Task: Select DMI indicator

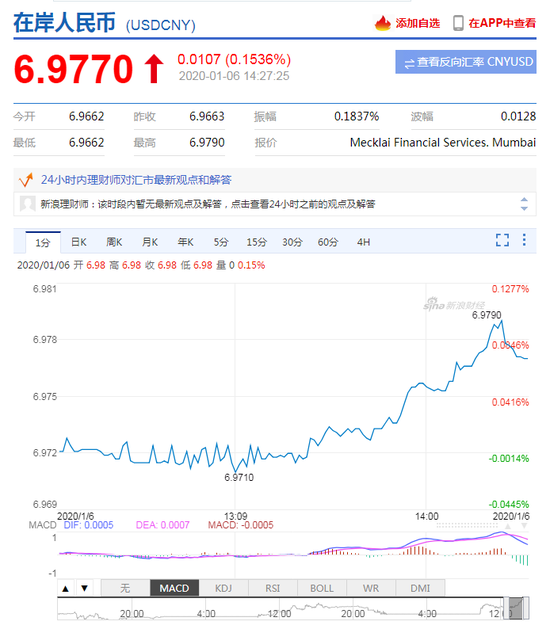Action: [x=420, y=588]
